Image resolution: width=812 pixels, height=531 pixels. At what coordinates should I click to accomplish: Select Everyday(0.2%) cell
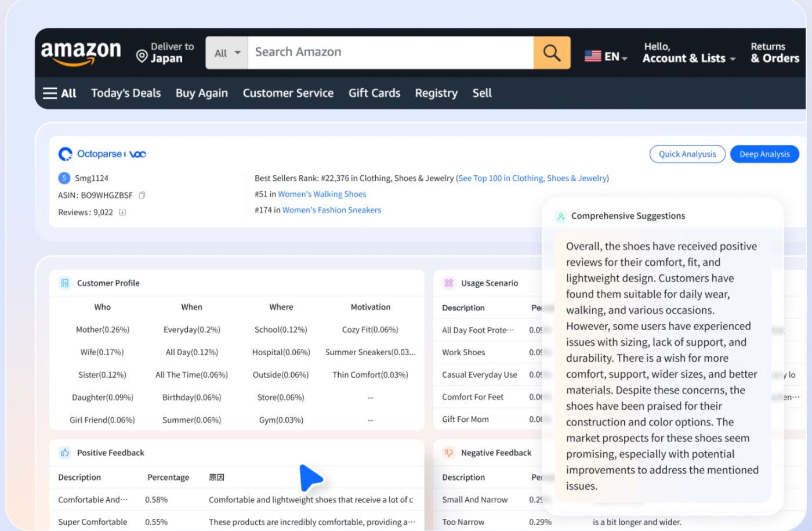(x=191, y=330)
